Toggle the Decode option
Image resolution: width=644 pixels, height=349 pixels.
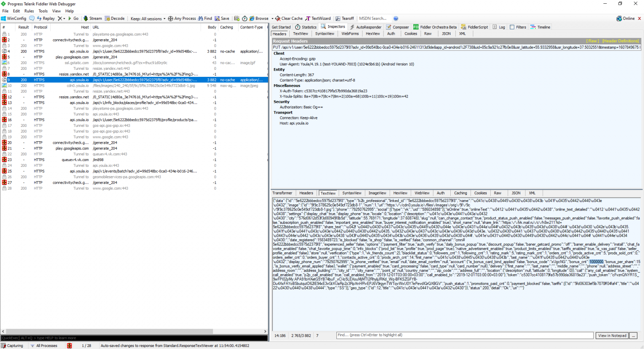pyautogui.click(x=114, y=19)
